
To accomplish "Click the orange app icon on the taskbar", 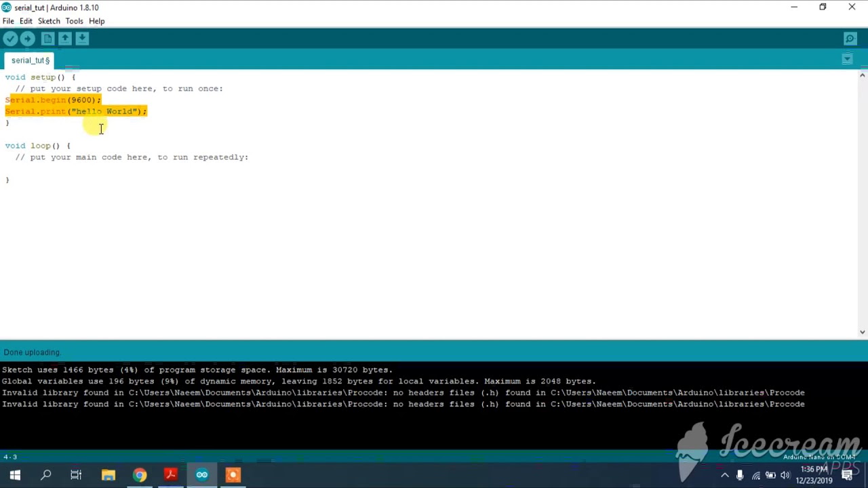I will (x=233, y=475).
